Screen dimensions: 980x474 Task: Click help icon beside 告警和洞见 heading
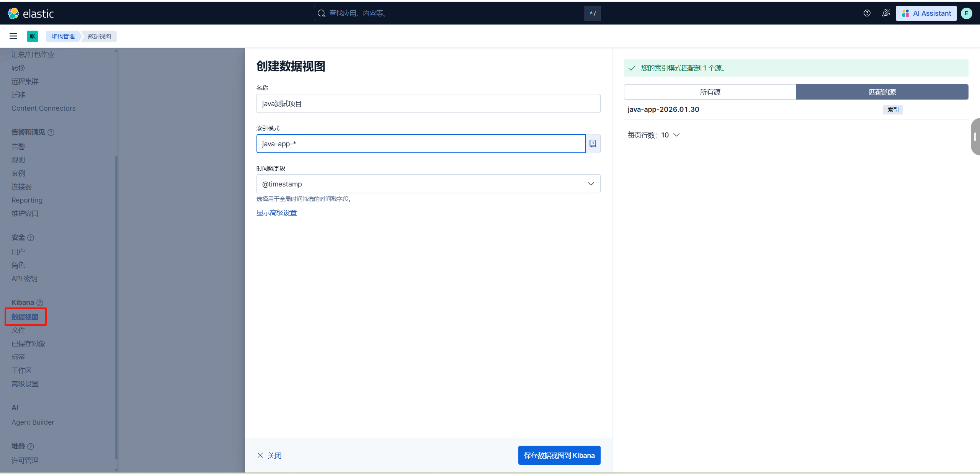51,132
